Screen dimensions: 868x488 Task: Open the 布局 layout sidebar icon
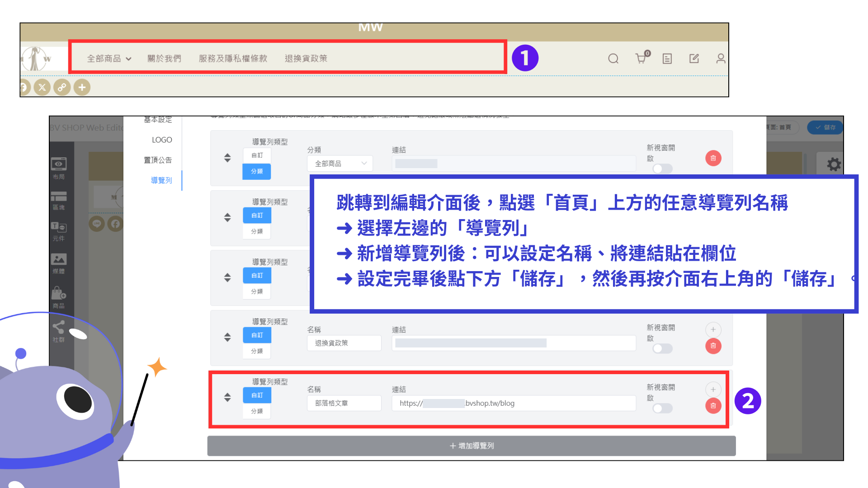coord(59,168)
